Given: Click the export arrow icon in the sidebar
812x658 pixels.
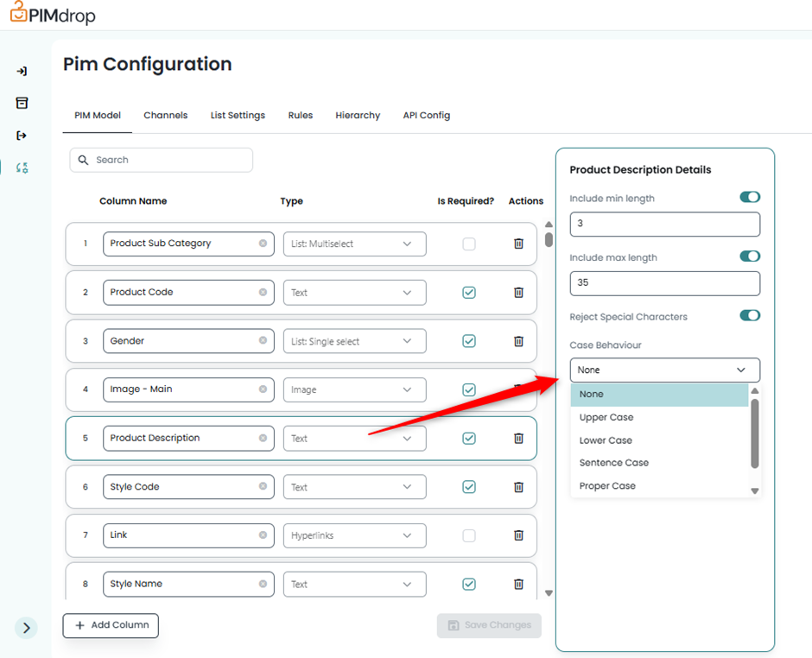Looking at the screenshot, I should point(22,136).
